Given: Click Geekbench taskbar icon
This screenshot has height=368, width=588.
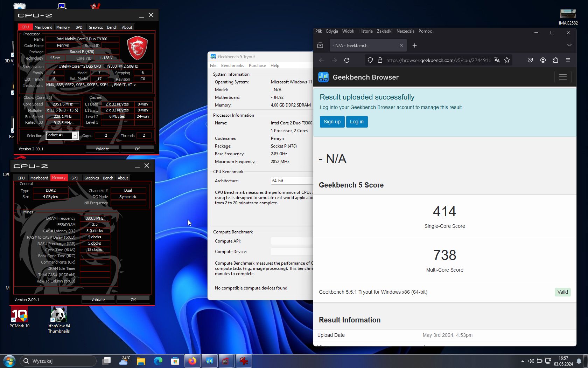Looking at the screenshot, I should point(209,361).
